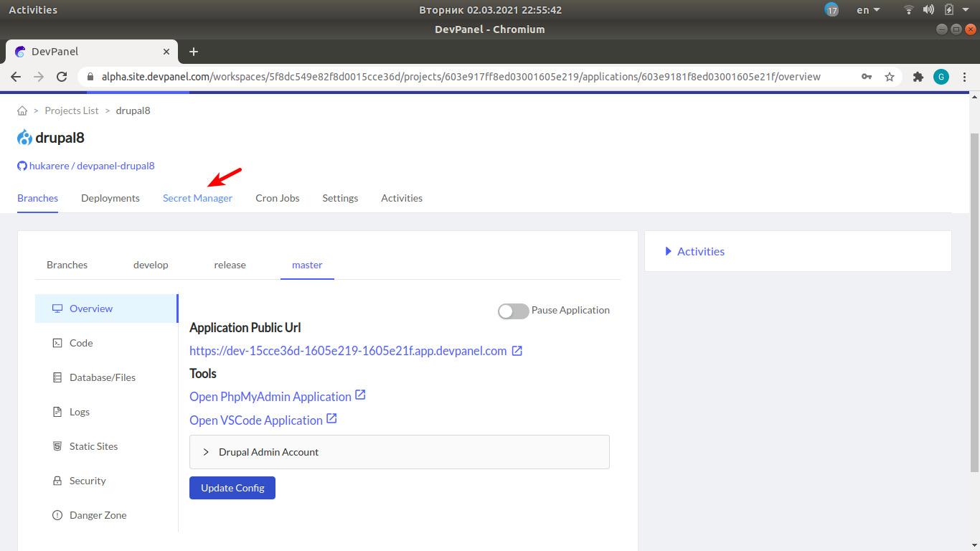Open the hukarere / devpanel-drupal8 GitHub link

click(x=91, y=166)
